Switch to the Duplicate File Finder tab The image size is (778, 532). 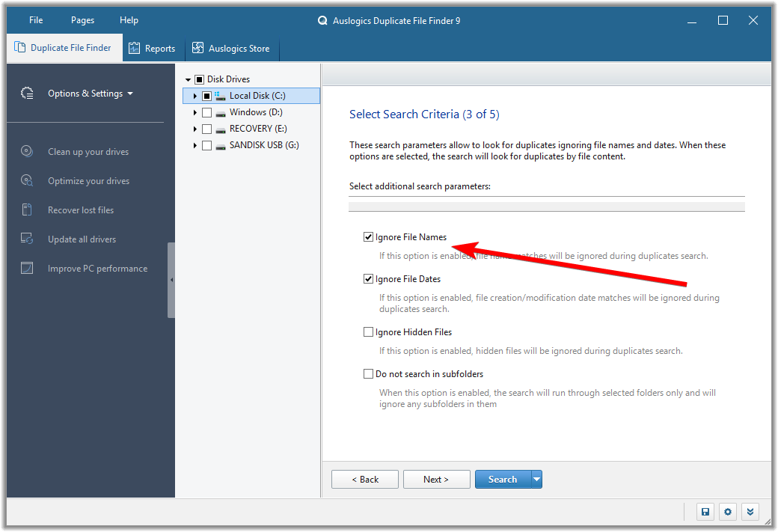tap(64, 48)
